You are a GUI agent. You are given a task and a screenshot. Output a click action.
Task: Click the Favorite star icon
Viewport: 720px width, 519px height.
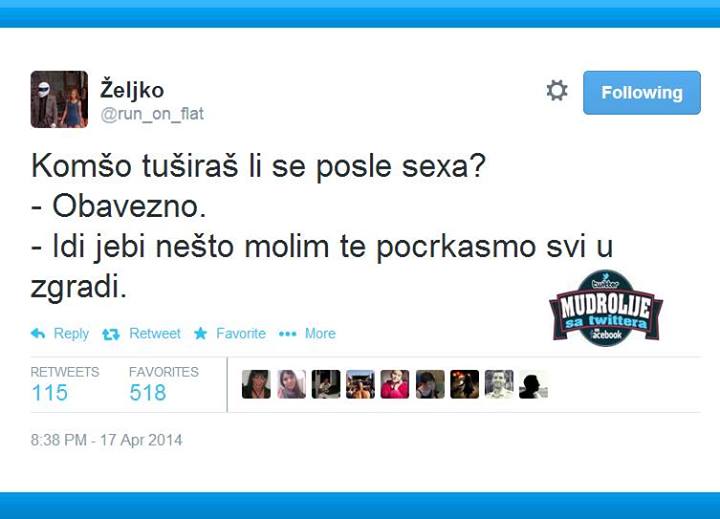pos(201,333)
